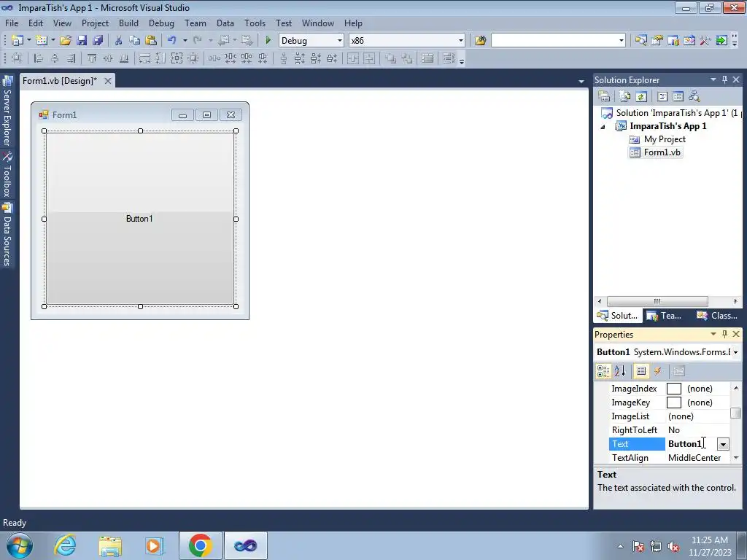Open the Debug configuration dropdown
The width and height of the screenshot is (747, 560).
tap(340, 41)
